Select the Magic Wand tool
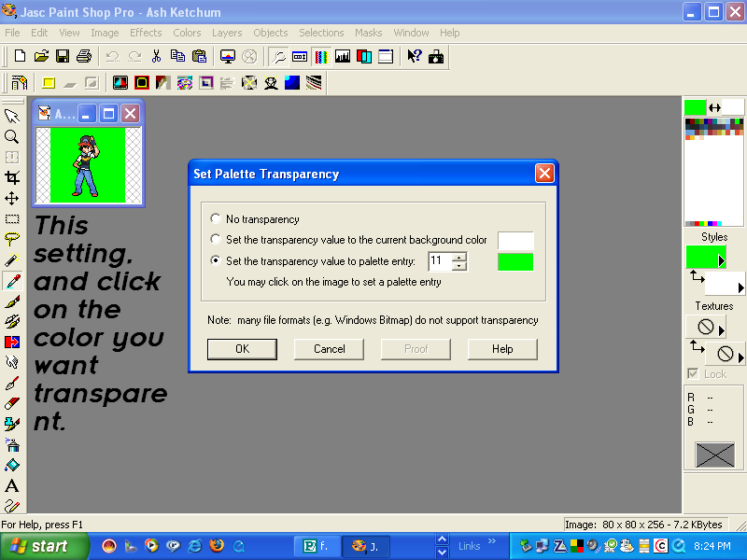The width and height of the screenshot is (747, 560). pyautogui.click(x=12, y=260)
